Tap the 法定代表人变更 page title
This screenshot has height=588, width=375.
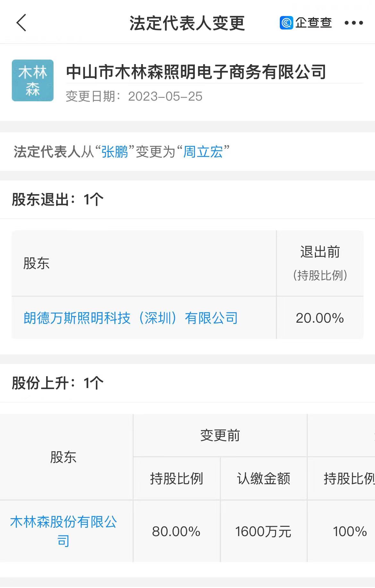[x=187, y=23]
